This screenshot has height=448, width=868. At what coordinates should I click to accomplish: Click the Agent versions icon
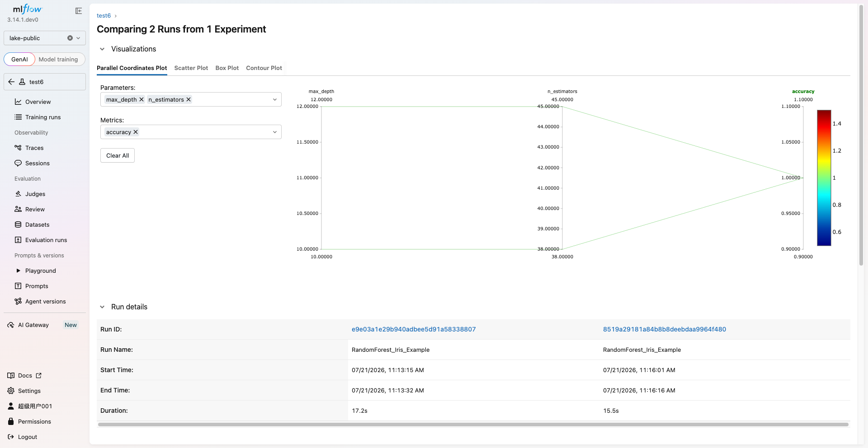click(18, 301)
